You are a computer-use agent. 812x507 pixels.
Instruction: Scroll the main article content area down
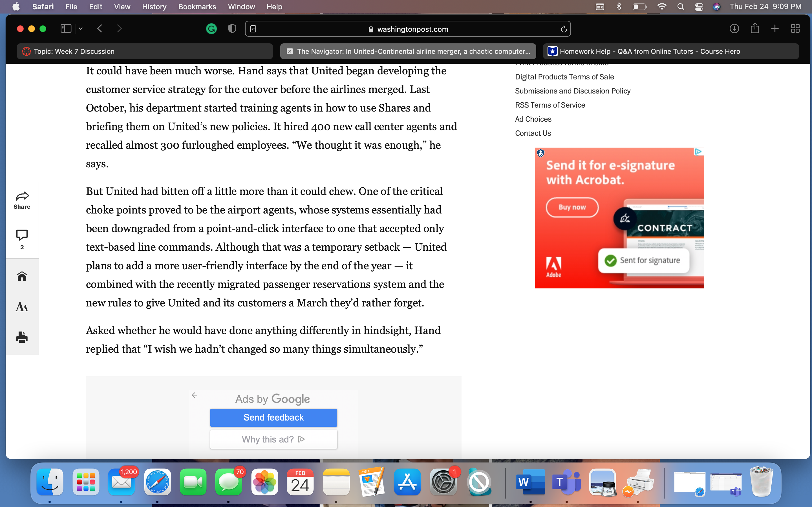(273, 234)
